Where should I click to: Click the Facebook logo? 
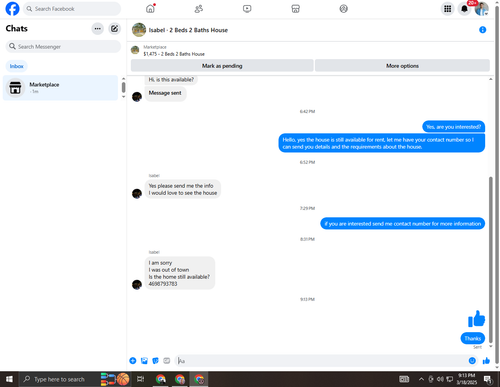(12, 9)
